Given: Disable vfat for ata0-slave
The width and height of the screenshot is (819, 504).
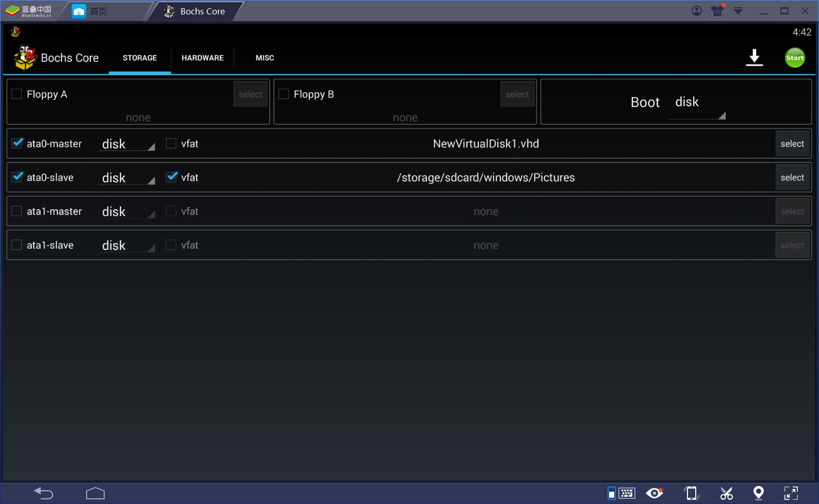Looking at the screenshot, I should pos(171,177).
